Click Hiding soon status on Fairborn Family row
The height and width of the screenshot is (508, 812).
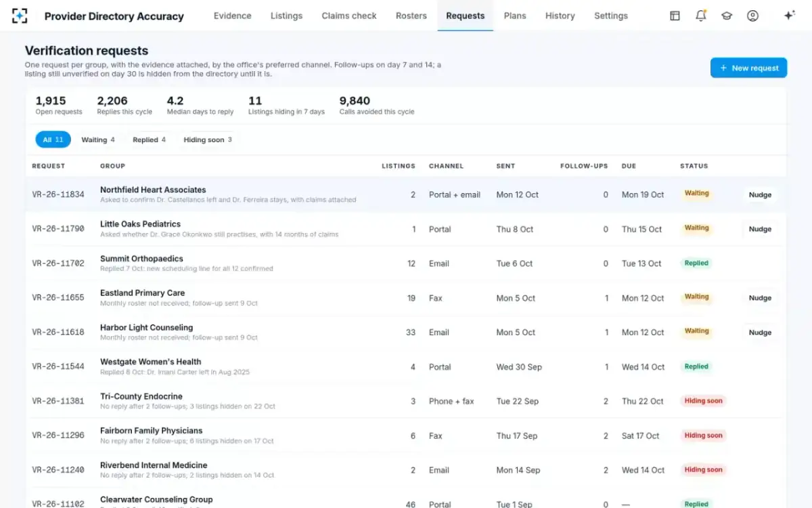703,436
